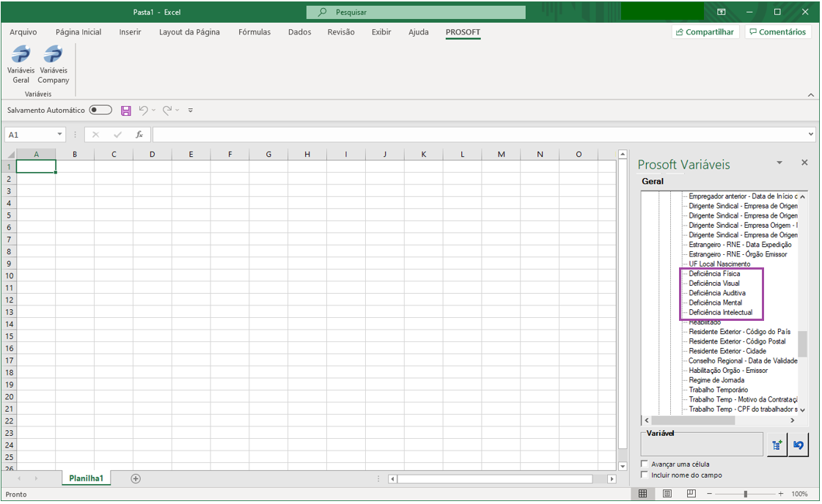Viewport: 822px width, 504px height.
Task: Select Deficiência Visual in the tree
Action: (x=714, y=283)
